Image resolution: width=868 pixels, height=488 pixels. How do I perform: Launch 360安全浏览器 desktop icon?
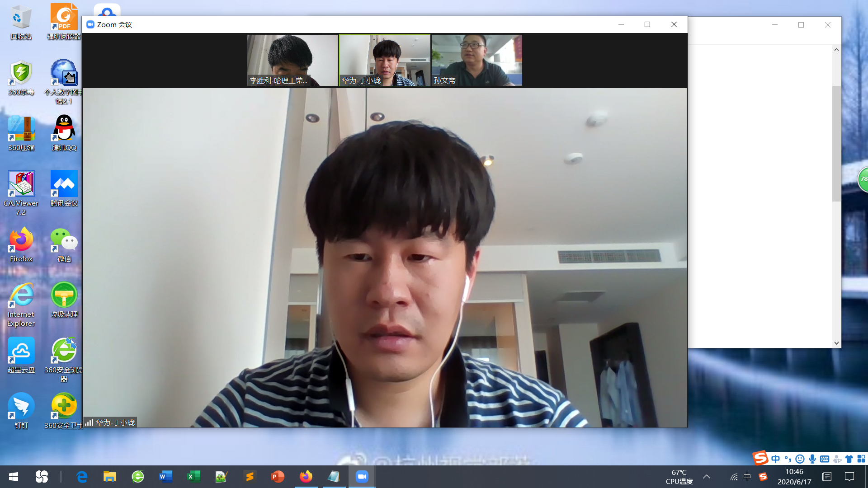(x=64, y=360)
